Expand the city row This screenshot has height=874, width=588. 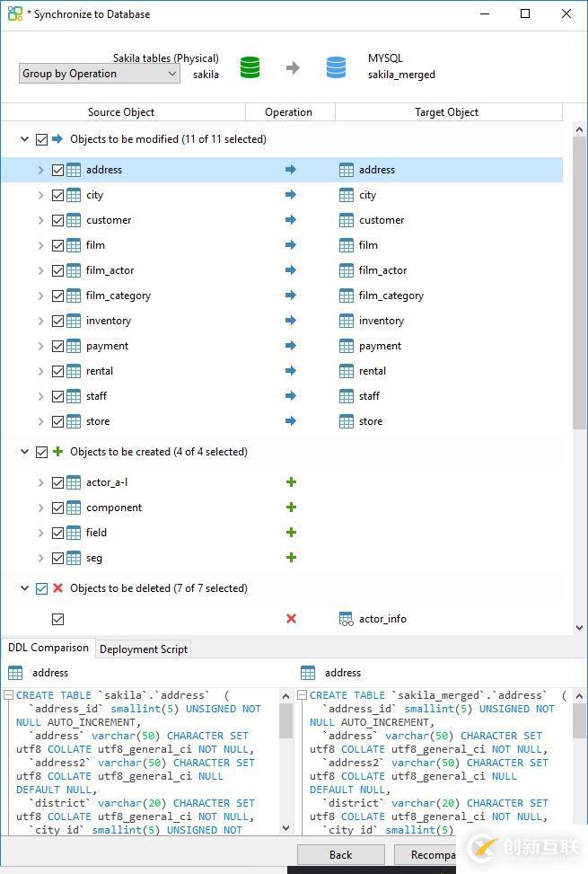40,195
